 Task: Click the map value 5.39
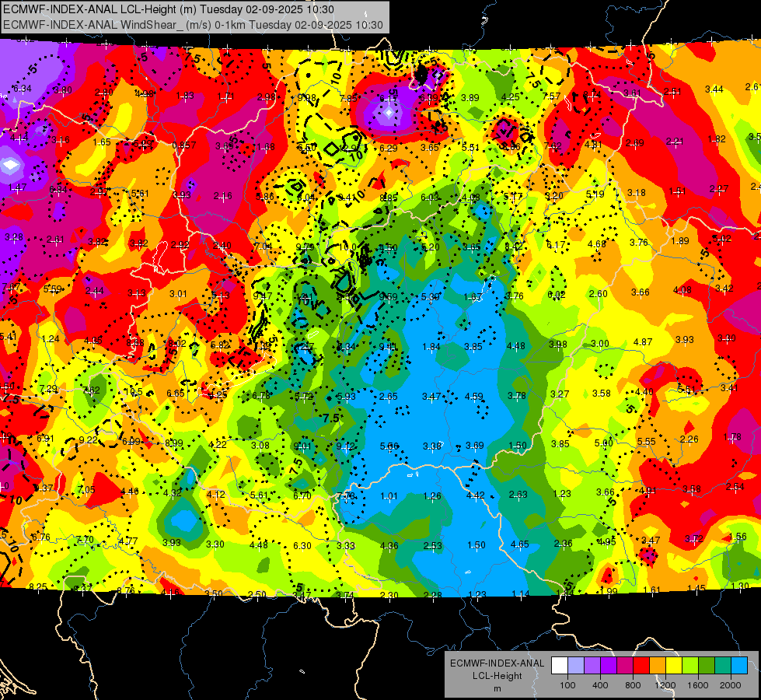pos(431,297)
